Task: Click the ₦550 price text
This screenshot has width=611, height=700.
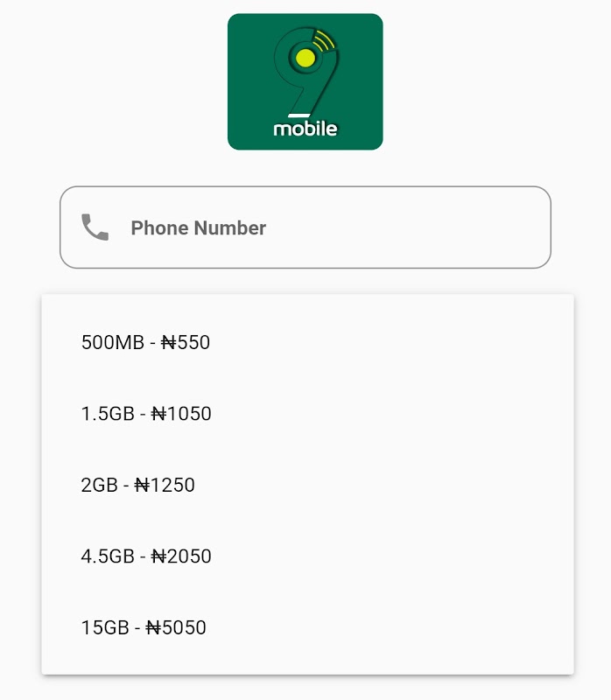Action: click(x=186, y=342)
